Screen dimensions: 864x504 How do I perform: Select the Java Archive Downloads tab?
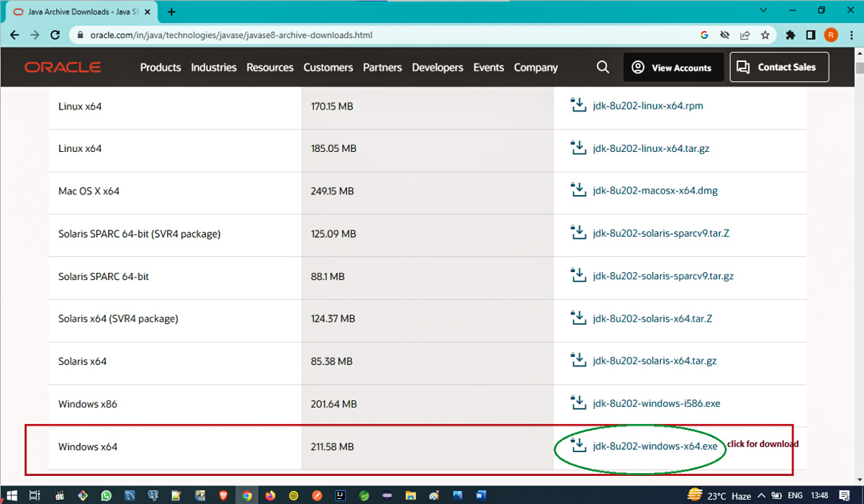point(79,12)
